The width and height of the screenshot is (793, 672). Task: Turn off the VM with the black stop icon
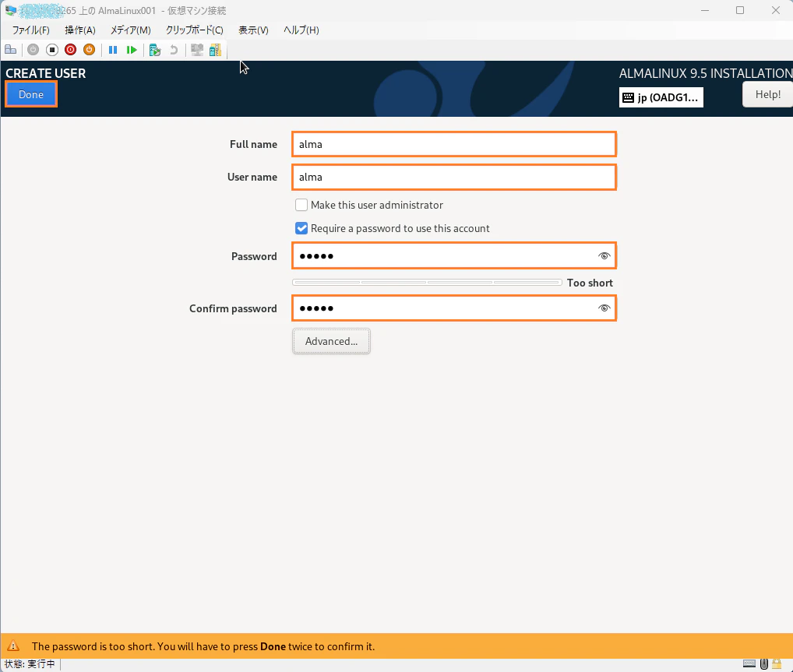pos(51,50)
